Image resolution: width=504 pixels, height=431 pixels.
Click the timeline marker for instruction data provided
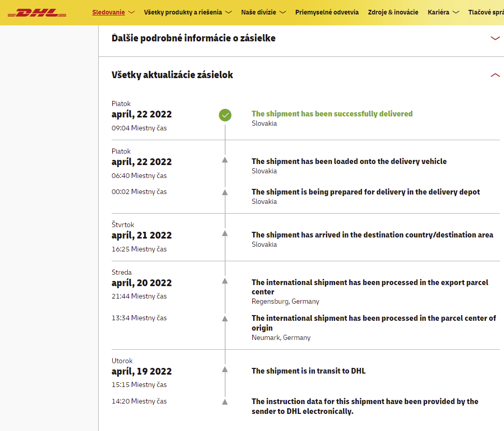coord(225,402)
